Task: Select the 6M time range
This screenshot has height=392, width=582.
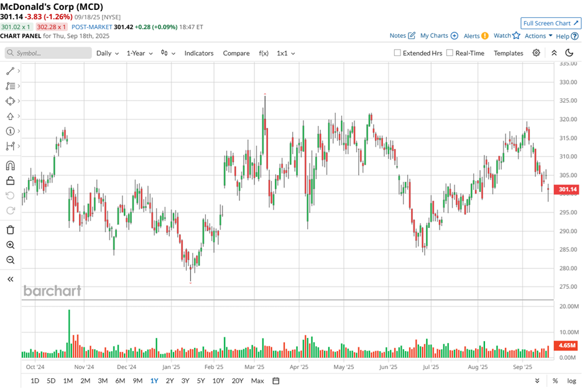Action: (x=120, y=381)
